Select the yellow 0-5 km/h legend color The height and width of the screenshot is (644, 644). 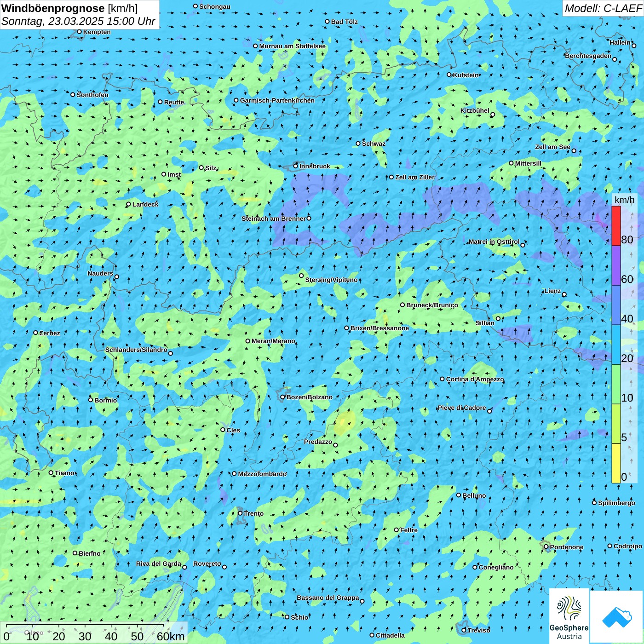[x=616, y=463]
